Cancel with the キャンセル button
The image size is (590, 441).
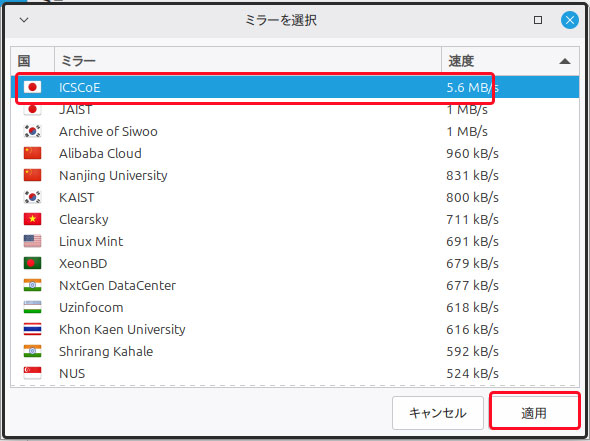click(x=438, y=413)
